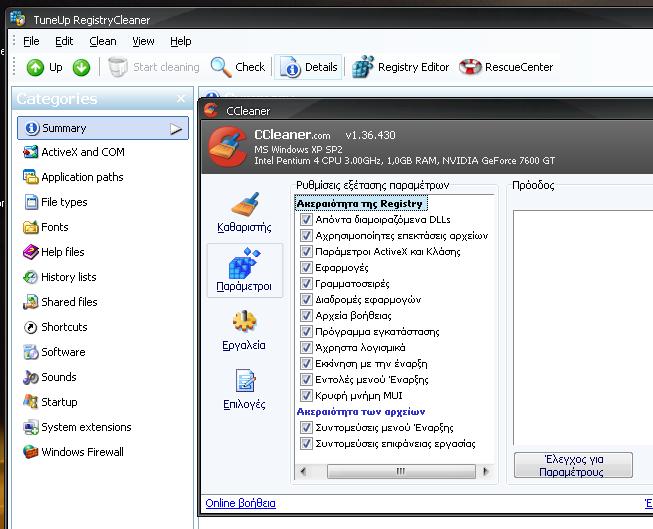Click the scrollbar's right arrow in registry list
The width and height of the screenshot is (653, 529).
[x=485, y=472]
